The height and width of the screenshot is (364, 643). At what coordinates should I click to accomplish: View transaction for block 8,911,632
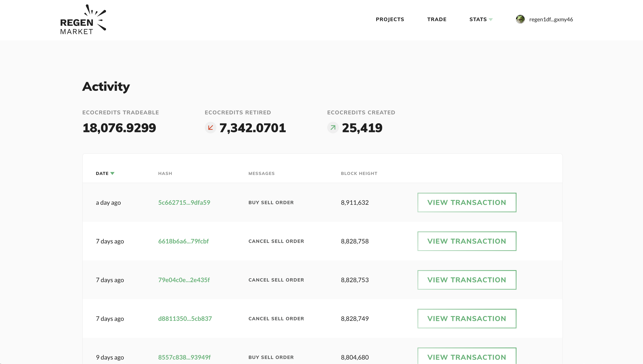pyautogui.click(x=467, y=202)
